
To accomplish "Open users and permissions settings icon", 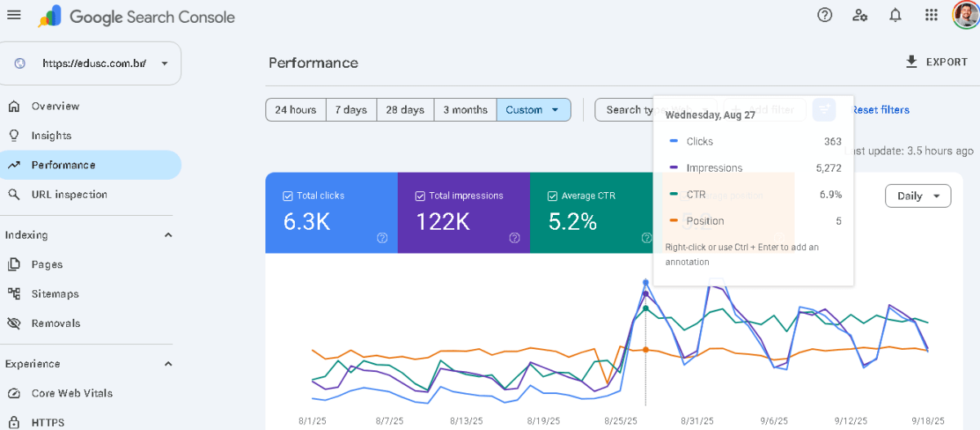I will click(x=860, y=15).
